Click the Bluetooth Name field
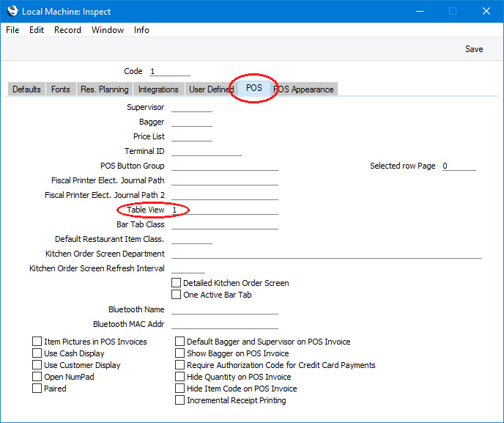Screen dimensions: 504x423 click(225, 309)
